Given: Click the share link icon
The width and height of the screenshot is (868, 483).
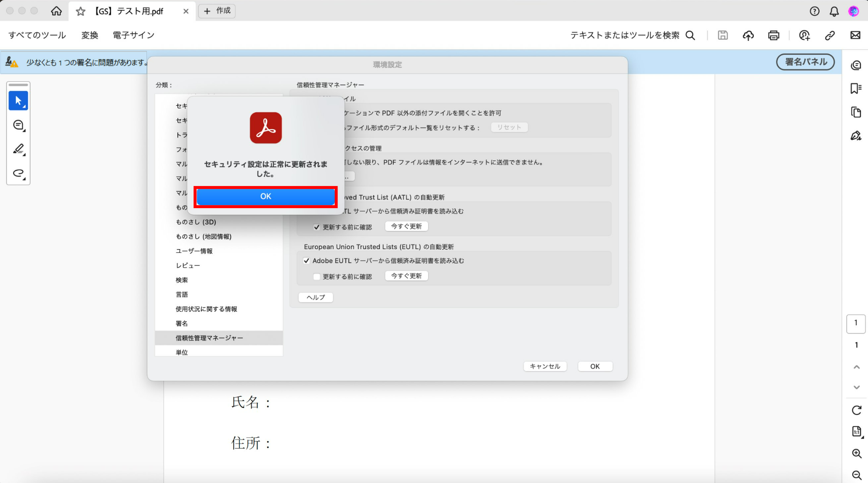Looking at the screenshot, I should point(830,35).
